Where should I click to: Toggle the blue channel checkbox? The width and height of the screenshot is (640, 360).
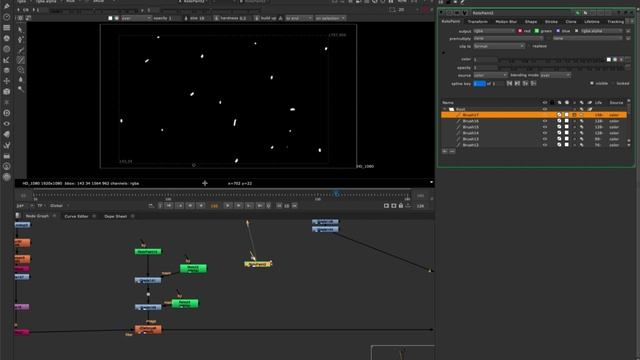click(558, 31)
